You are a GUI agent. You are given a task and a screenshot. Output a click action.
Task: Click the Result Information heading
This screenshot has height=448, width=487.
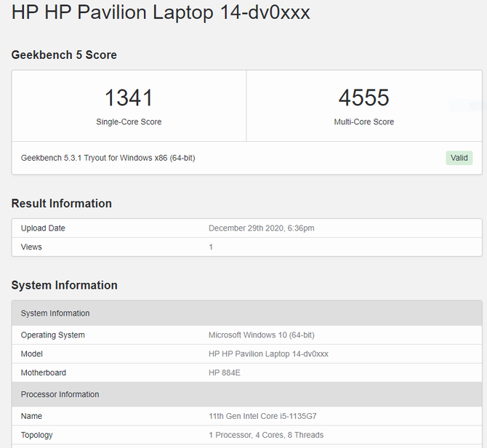click(x=62, y=204)
